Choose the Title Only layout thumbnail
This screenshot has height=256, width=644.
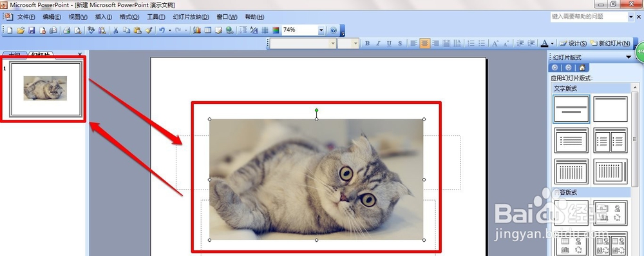(x=611, y=109)
